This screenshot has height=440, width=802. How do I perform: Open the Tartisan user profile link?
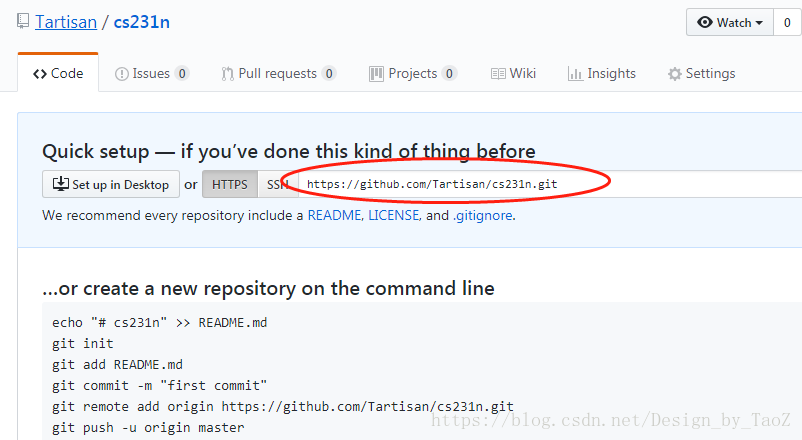(66, 22)
